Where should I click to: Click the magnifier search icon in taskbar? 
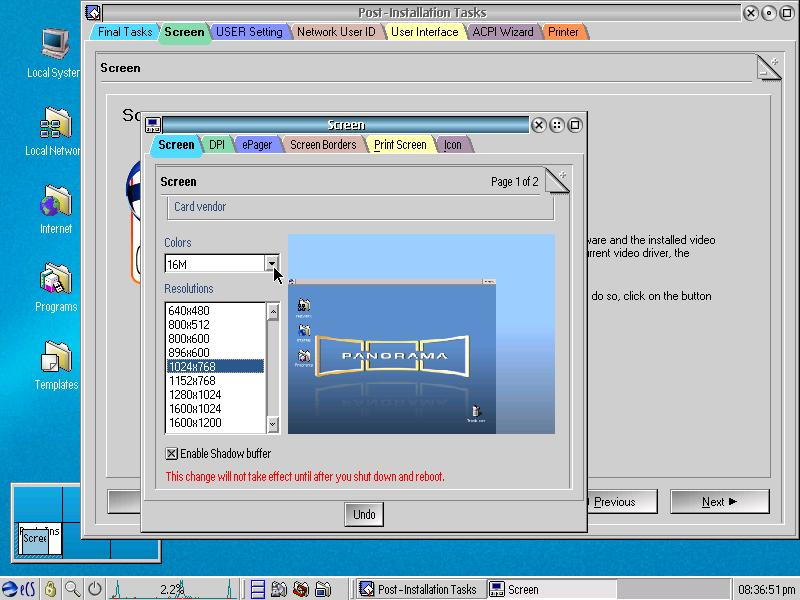[x=72, y=589]
